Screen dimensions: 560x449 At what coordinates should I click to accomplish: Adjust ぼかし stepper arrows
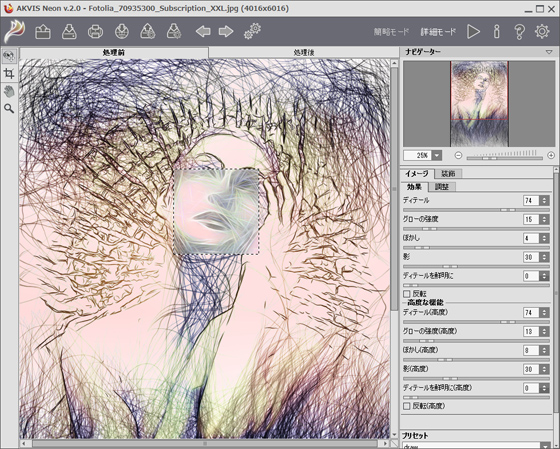(x=544, y=238)
